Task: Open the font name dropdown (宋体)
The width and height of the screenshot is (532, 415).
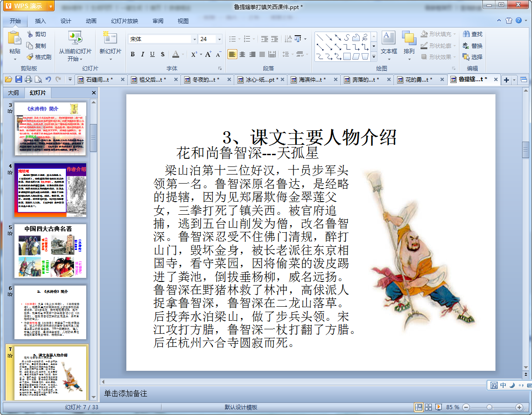Action: [194, 39]
